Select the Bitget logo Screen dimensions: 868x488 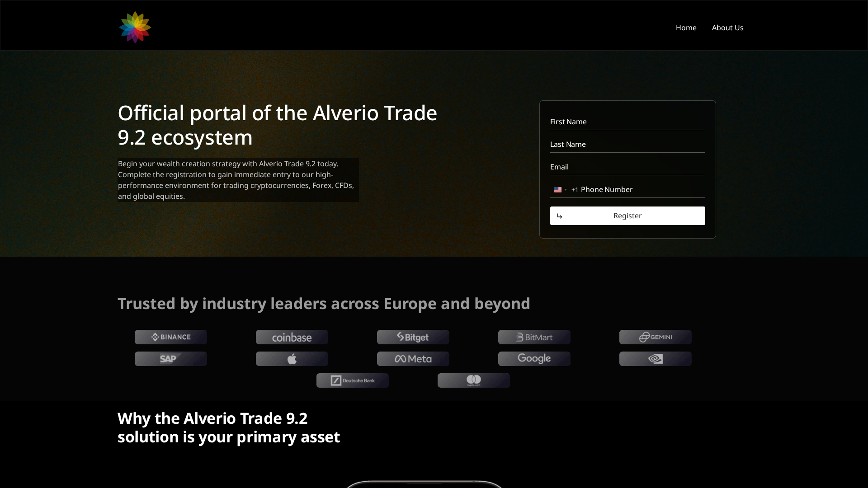[413, 337]
